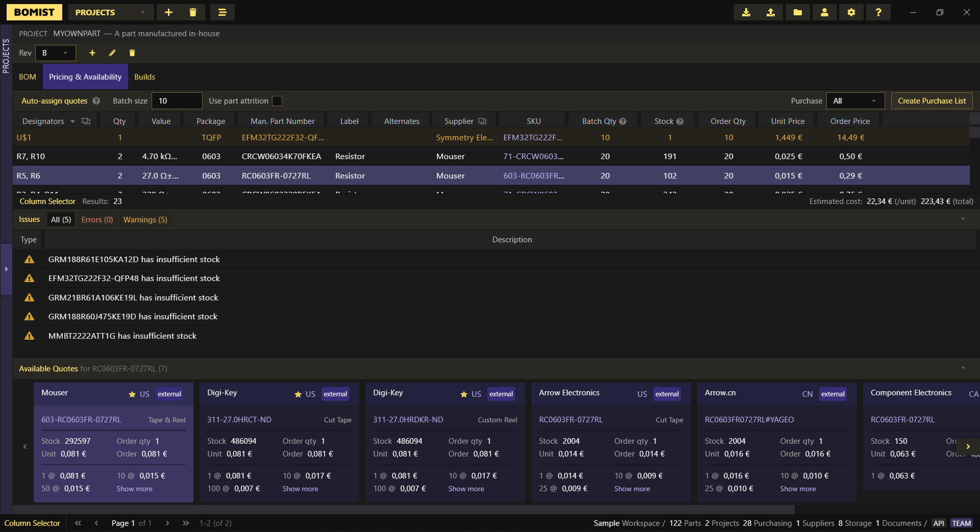This screenshot has height=532, width=980.
Task: Open the settings gear icon
Action: [851, 12]
